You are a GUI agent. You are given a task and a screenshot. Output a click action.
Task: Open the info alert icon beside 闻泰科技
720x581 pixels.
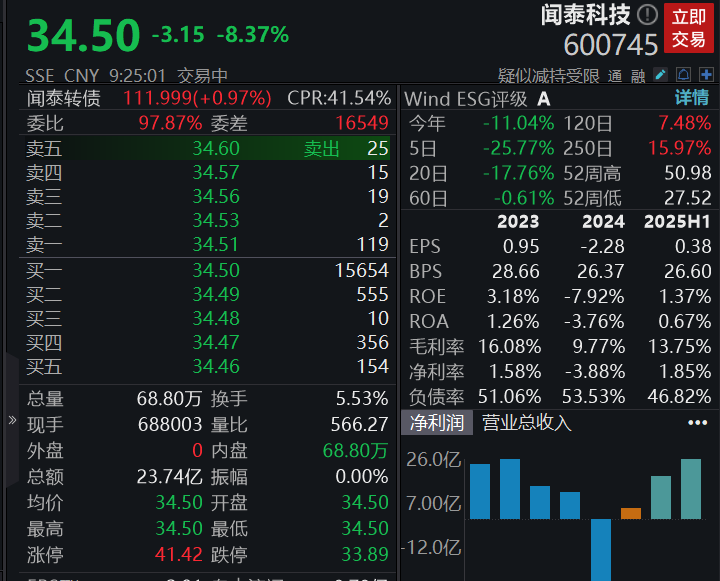coord(648,15)
